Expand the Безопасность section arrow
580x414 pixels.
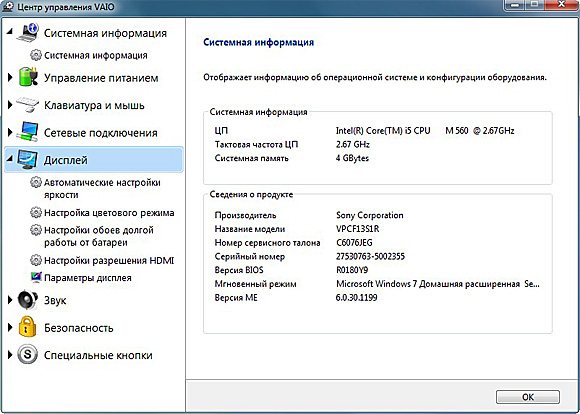click(x=10, y=327)
